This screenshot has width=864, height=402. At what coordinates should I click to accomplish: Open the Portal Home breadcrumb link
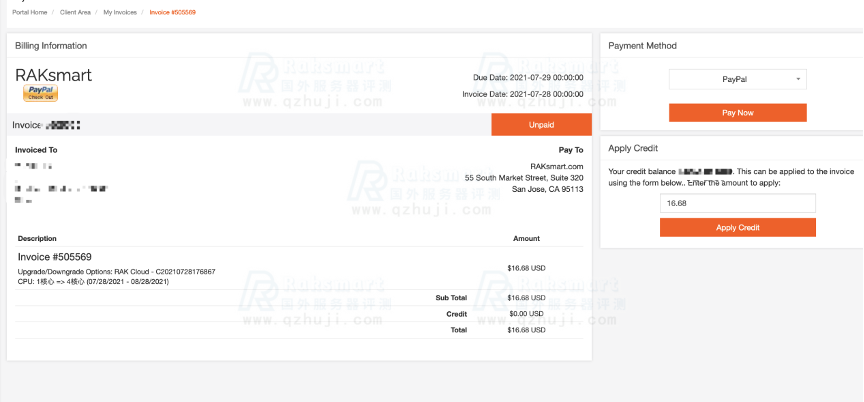tap(30, 12)
